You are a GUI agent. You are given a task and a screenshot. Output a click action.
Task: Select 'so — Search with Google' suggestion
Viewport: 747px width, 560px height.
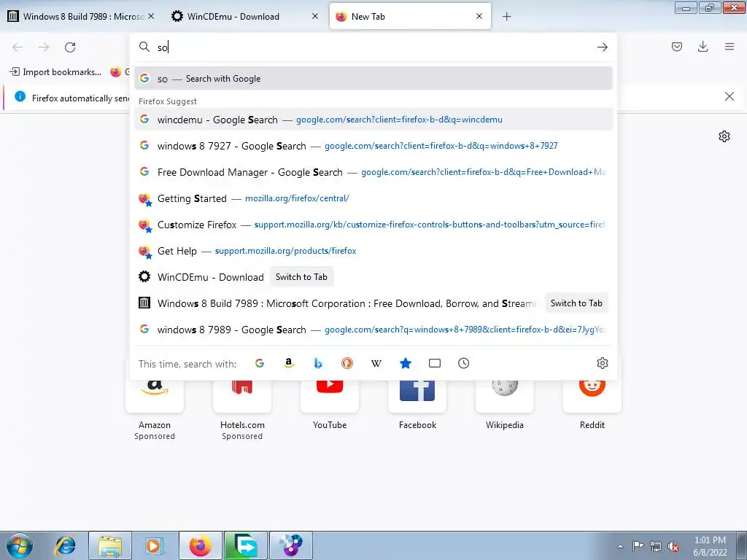(x=373, y=79)
